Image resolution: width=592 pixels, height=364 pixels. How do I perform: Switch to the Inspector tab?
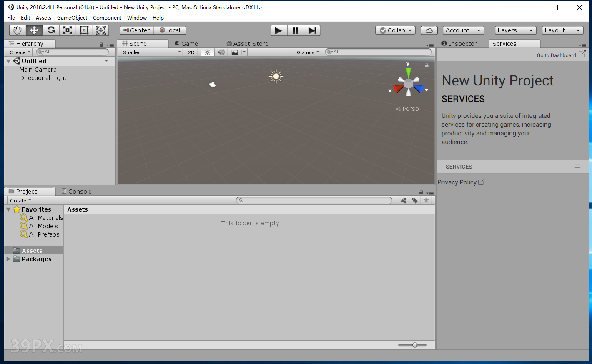pos(459,44)
